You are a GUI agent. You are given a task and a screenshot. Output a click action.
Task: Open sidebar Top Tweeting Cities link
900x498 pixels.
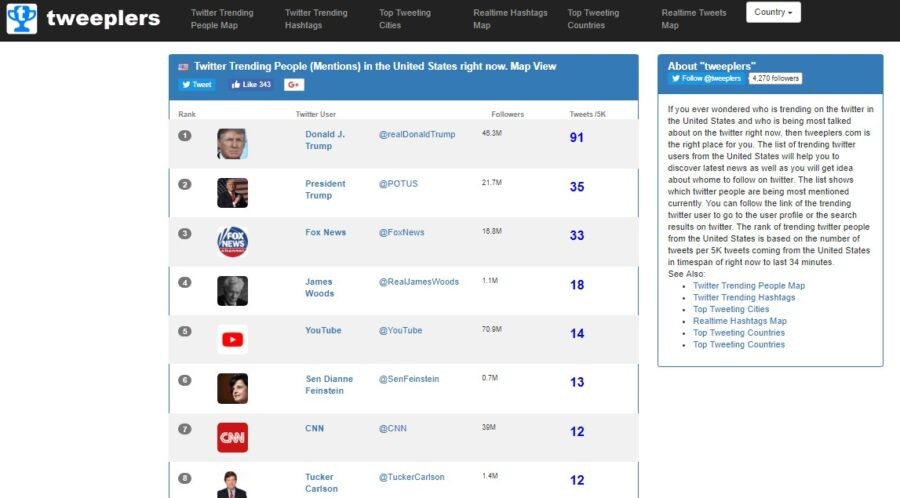[731, 309]
